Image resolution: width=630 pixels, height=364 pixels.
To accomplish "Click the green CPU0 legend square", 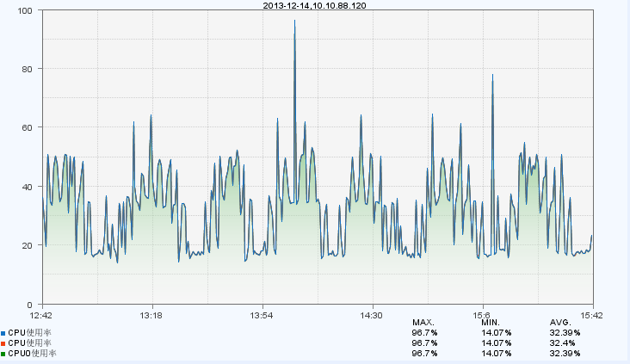I will point(3,354).
